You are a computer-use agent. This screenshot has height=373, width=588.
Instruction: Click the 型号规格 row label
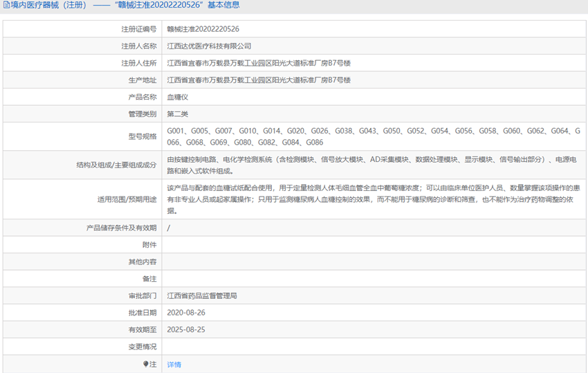[143, 136]
